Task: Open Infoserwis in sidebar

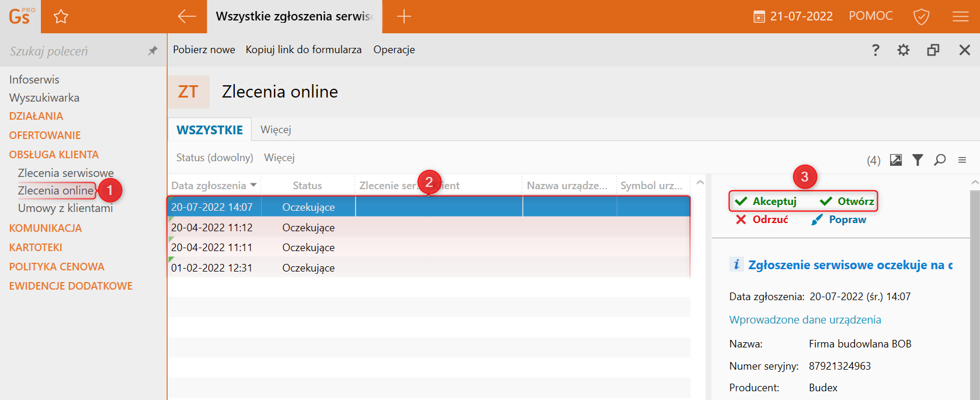Action: pyautogui.click(x=34, y=79)
